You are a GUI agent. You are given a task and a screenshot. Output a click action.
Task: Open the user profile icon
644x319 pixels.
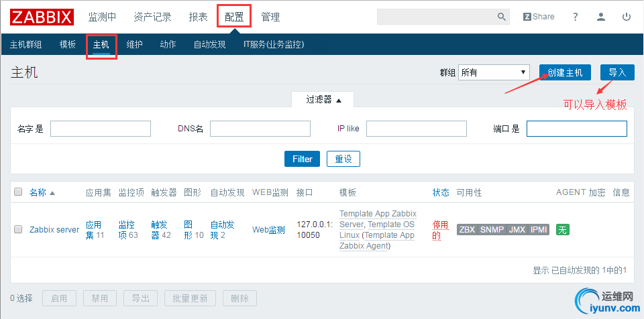pos(601,17)
